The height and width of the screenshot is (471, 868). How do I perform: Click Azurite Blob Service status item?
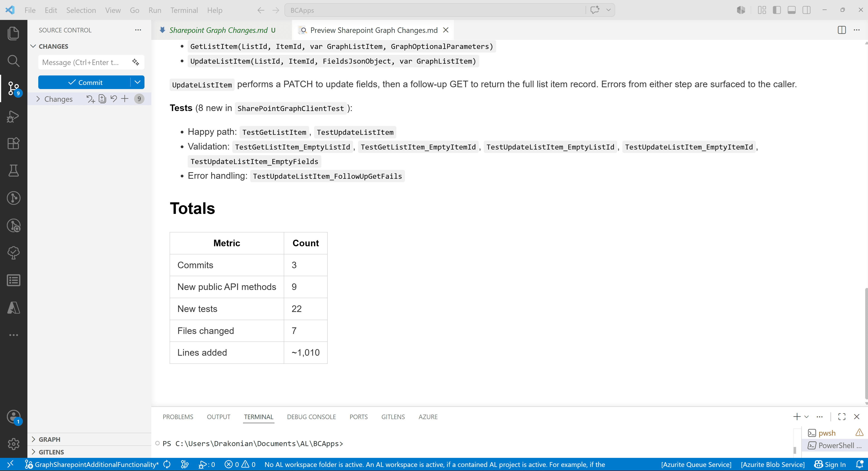[x=773, y=464]
